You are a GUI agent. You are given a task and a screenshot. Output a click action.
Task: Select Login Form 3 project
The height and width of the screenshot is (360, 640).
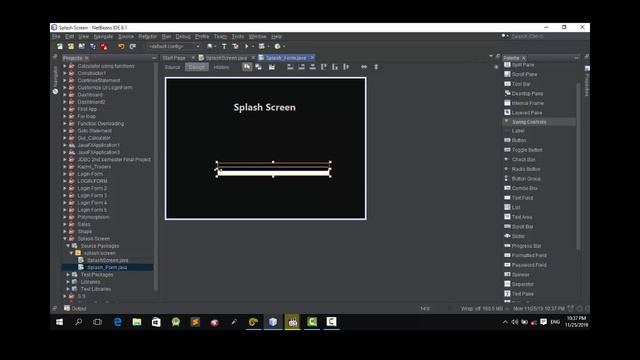click(92, 196)
